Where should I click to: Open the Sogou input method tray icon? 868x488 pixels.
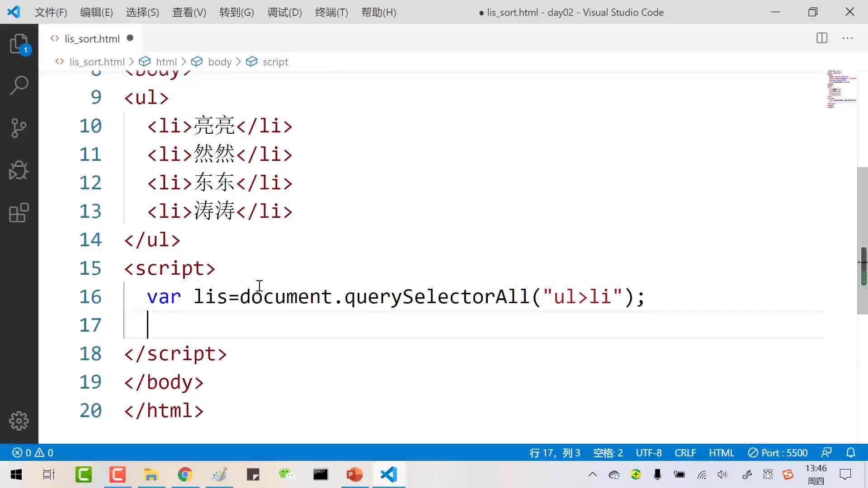click(788, 474)
